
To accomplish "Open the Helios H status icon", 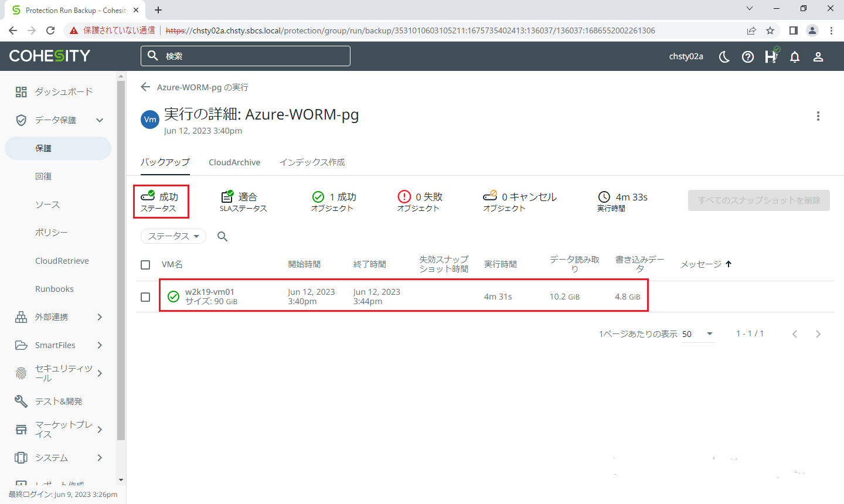I will point(771,56).
